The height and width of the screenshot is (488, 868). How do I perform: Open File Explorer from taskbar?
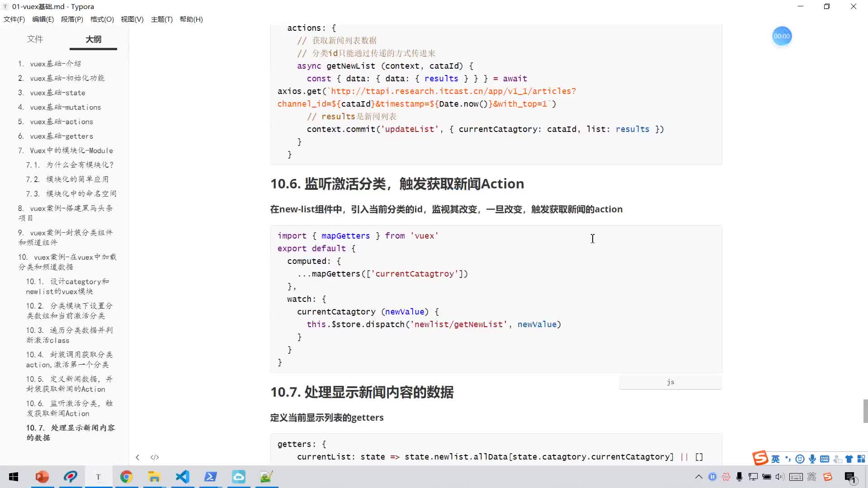[154, 477]
